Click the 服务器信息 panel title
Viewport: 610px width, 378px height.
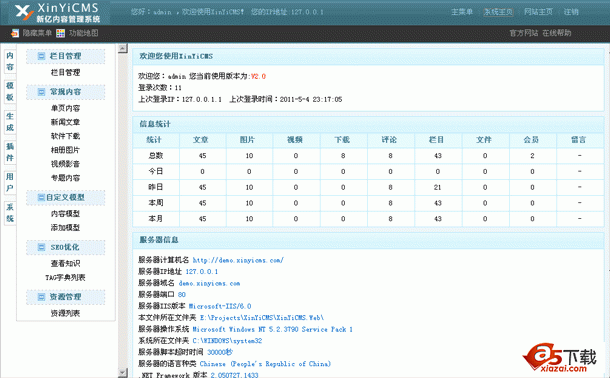(159, 240)
